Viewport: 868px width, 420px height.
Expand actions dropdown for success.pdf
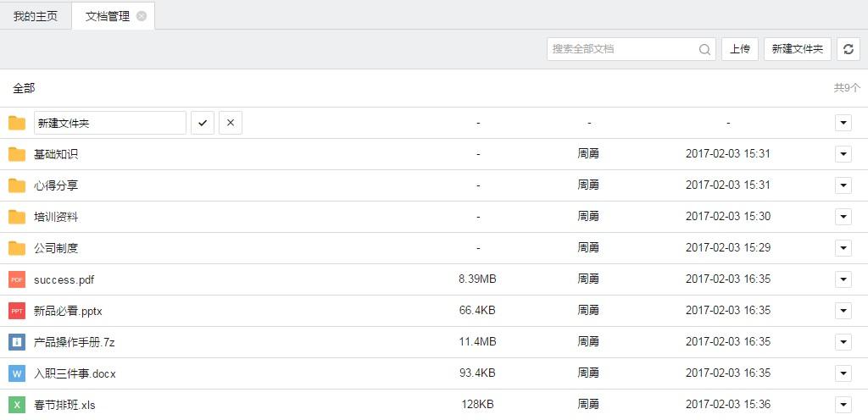[x=843, y=279]
